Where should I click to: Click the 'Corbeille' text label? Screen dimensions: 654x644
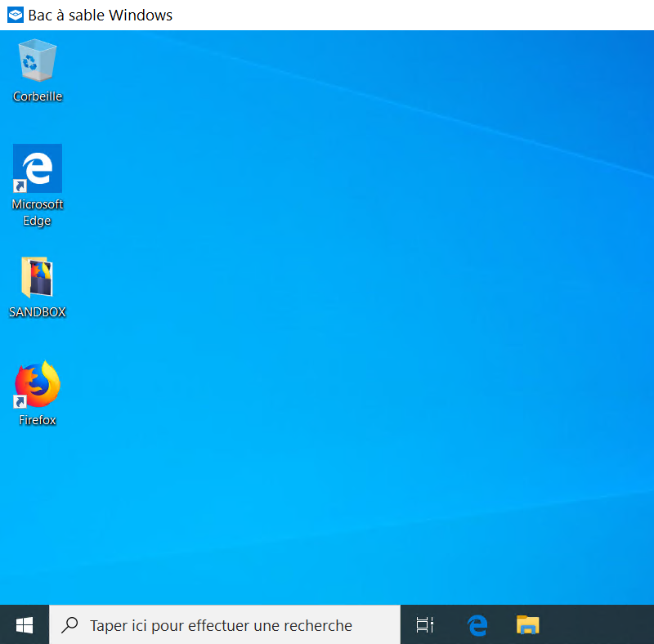tap(38, 96)
